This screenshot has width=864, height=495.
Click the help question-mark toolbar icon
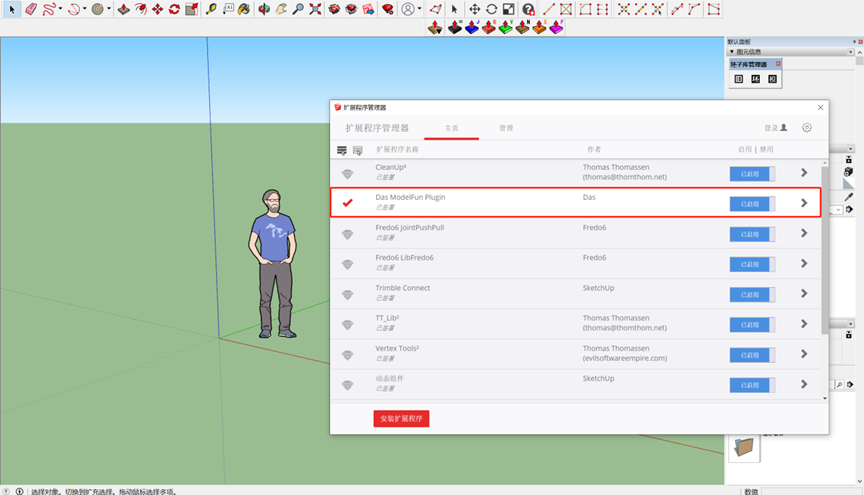coord(528,9)
